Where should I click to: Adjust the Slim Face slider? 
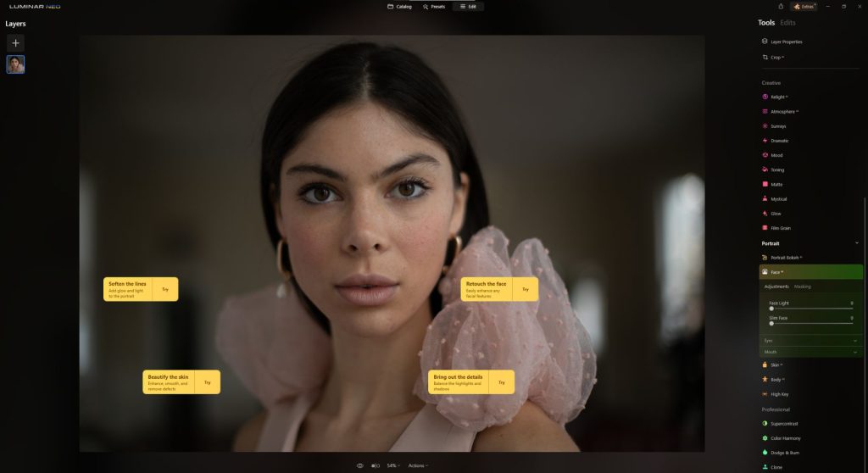click(x=811, y=324)
